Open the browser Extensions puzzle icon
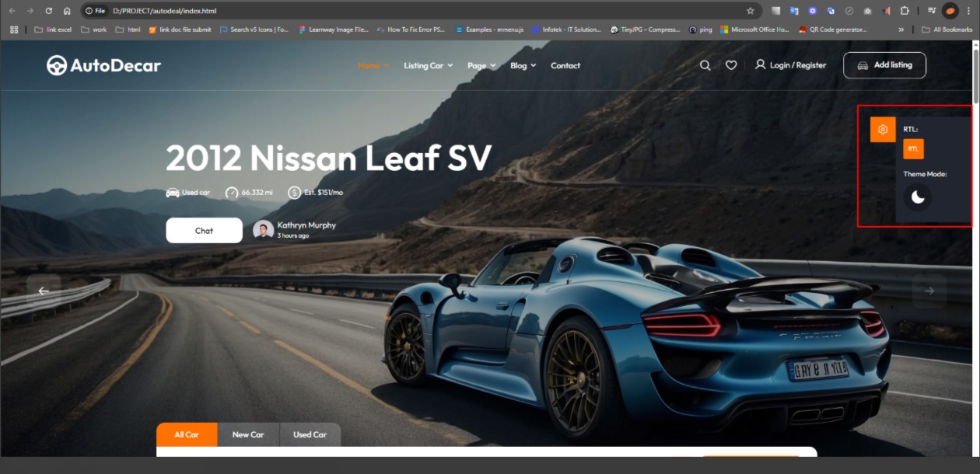 [x=905, y=11]
